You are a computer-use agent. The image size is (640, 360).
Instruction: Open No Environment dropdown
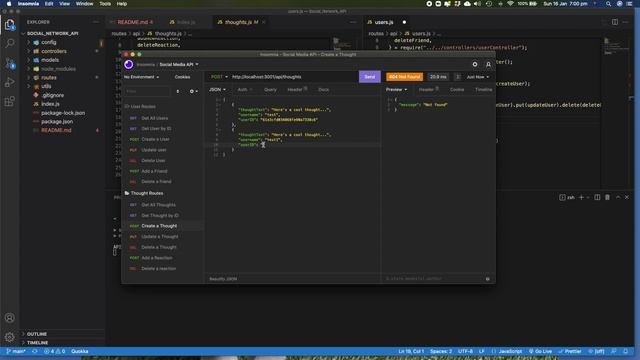pos(141,77)
